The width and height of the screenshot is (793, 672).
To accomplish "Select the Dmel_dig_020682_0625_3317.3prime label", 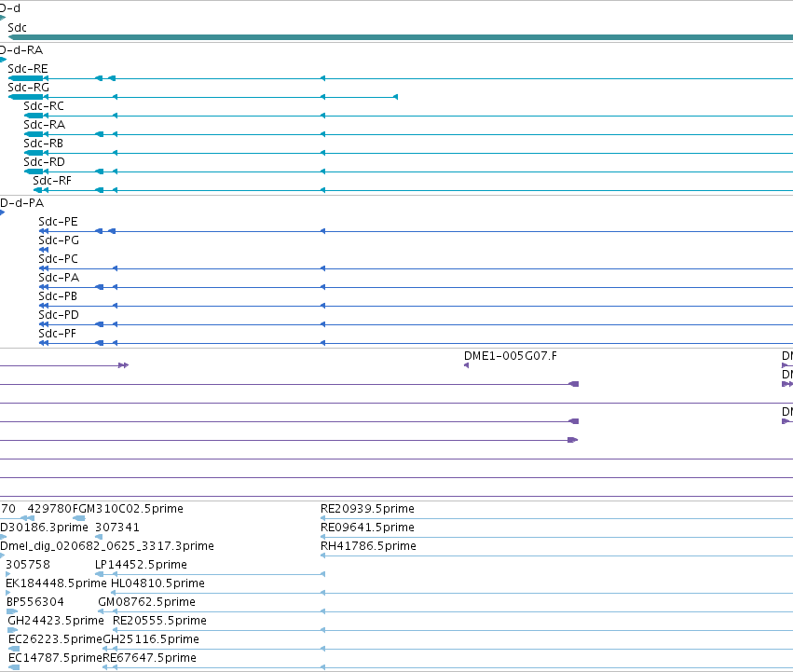I will click(x=107, y=546).
